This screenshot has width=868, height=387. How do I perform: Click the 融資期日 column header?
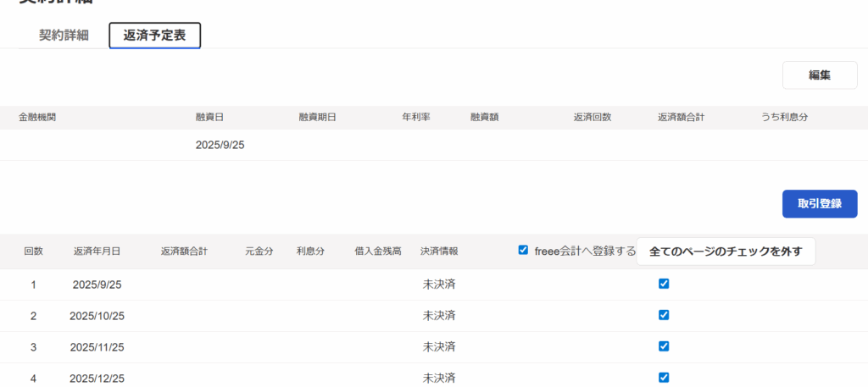318,117
